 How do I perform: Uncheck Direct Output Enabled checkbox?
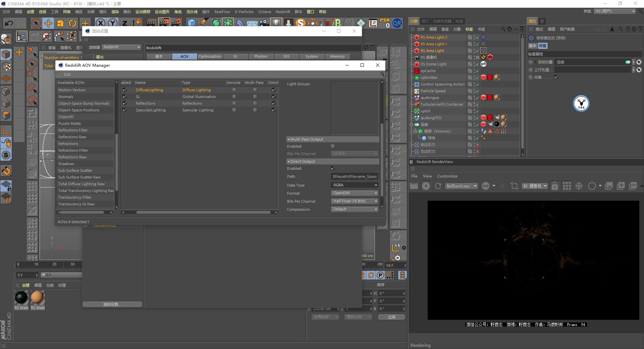point(333,168)
